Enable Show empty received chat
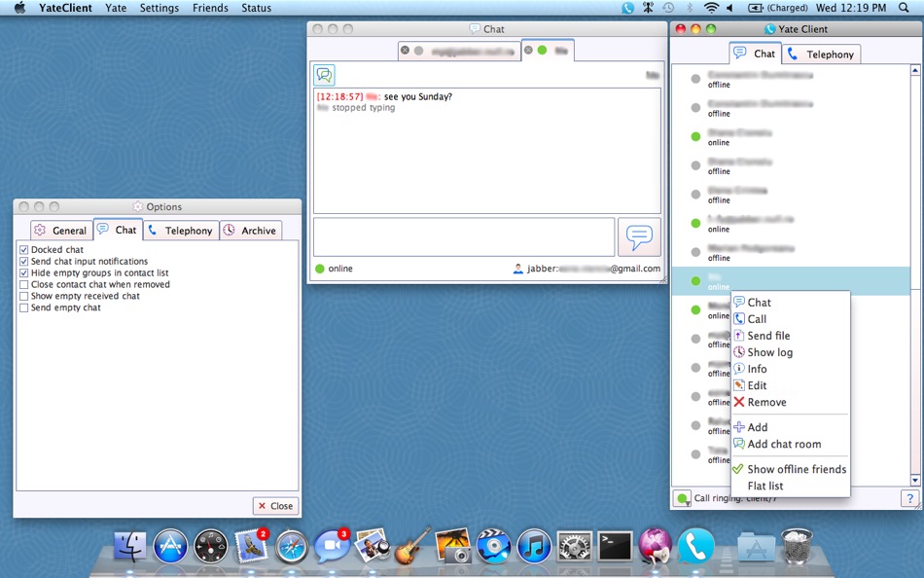This screenshot has width=924, height=578. tap(23, 296)
